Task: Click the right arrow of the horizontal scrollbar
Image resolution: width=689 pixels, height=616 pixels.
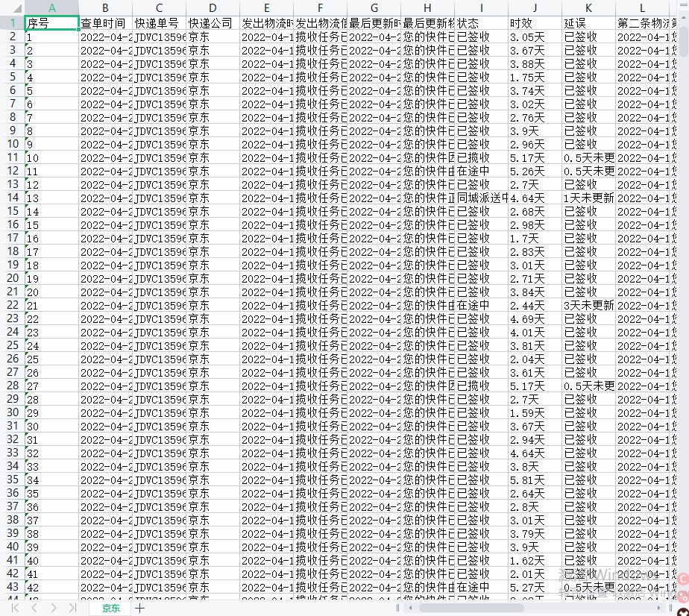Action: [x=659, y=607]
